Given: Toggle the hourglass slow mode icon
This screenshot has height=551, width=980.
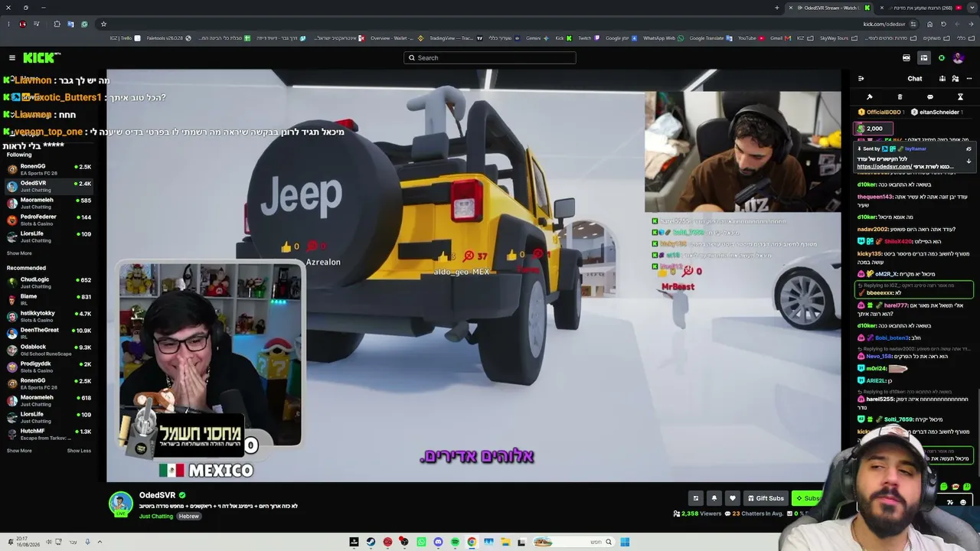Looking at the screenshot, I should coord(960,97).
